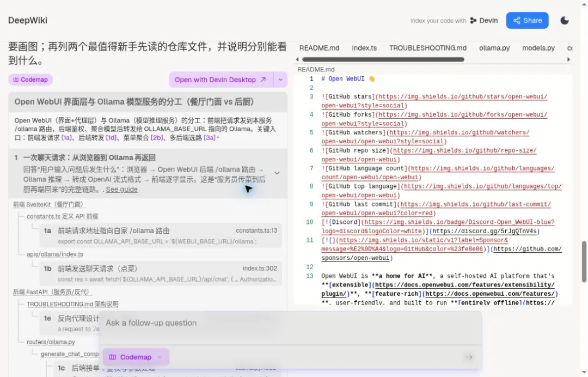Screen dimensions: 588x377
Task: Click the Devin logo icon
Action: tap(473, 21)
